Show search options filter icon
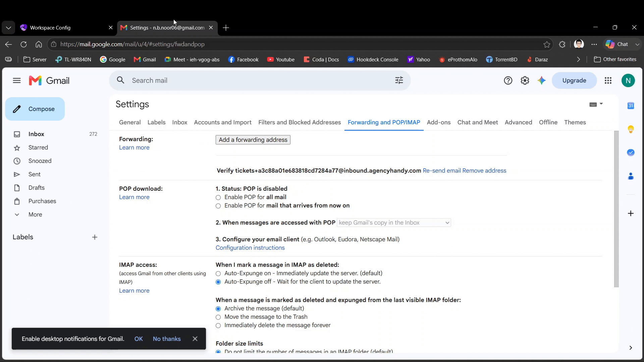Image resolution: width=644 pixels, height=362 pixels. [399, 80]
